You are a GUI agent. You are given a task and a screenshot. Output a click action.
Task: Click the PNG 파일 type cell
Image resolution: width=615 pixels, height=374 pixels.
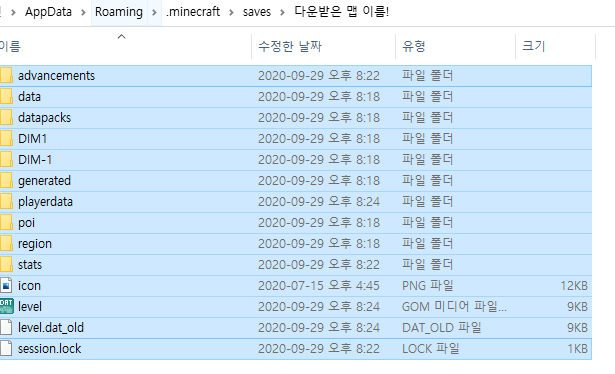[x=428, y=286]
